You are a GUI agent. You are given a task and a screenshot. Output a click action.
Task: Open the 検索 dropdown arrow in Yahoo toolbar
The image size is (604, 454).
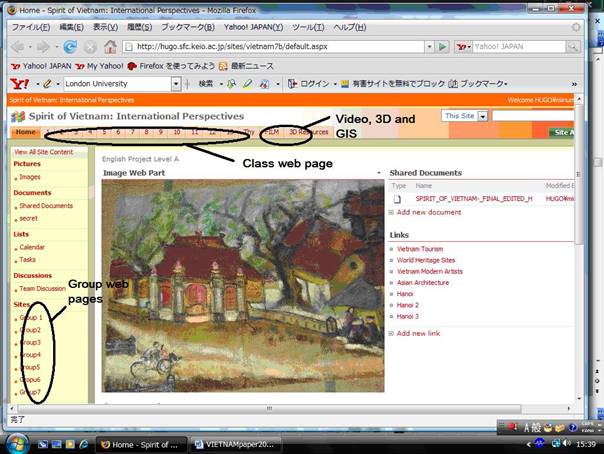point(221,84)
